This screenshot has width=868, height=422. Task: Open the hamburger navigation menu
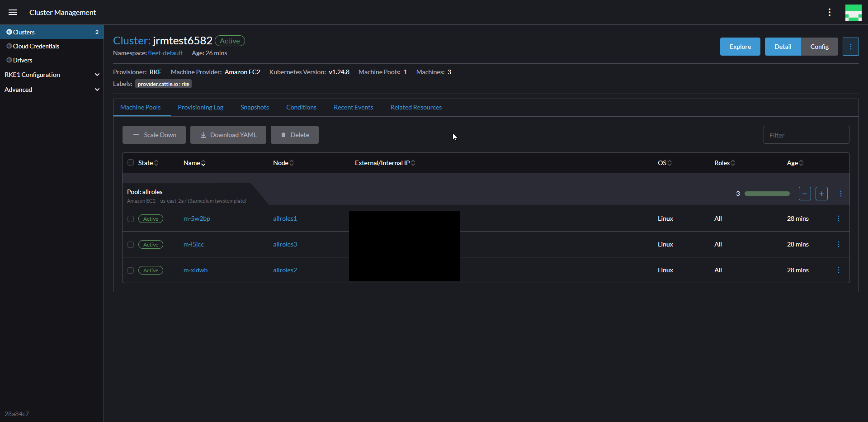[x=12, y=12]
